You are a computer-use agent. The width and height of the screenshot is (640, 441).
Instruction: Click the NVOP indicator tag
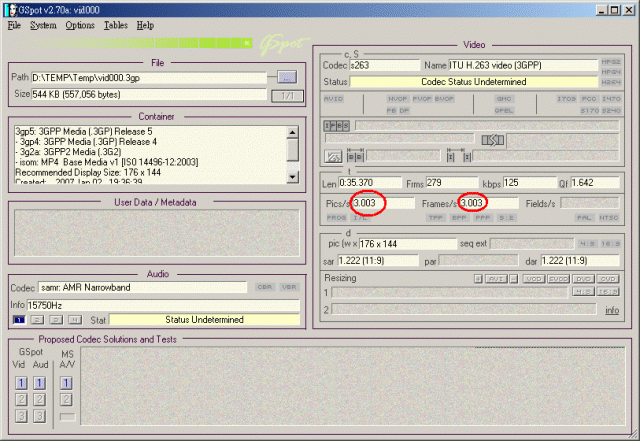coord(398,99)
